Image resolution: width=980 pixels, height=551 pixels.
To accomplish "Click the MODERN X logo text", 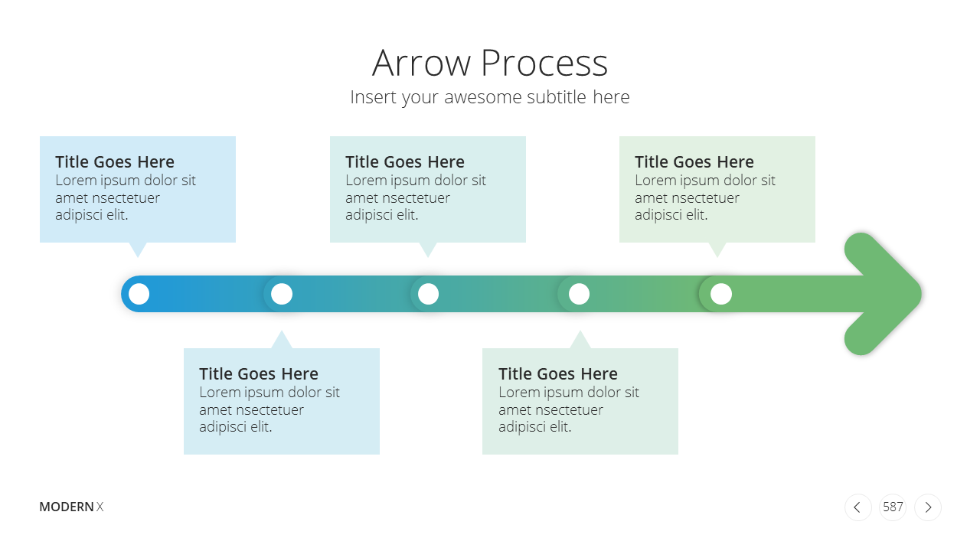I will point(71,507).
